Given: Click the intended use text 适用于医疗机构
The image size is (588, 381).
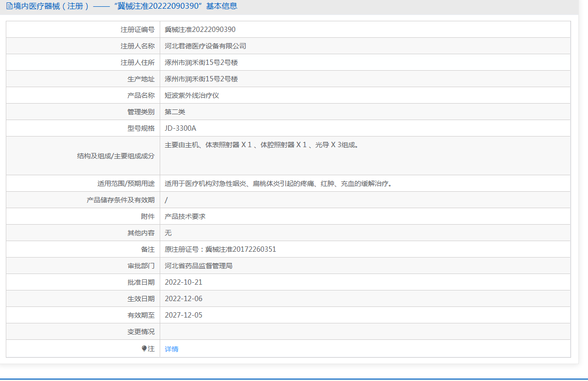Looking at the screenshot, I should pos(278,183).
